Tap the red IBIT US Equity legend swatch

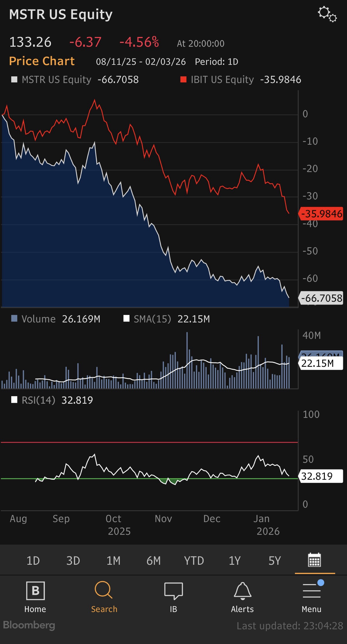[183, 80]
